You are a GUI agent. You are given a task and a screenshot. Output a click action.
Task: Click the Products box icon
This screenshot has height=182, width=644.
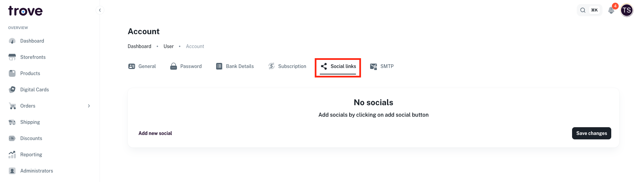pos(12,73)
